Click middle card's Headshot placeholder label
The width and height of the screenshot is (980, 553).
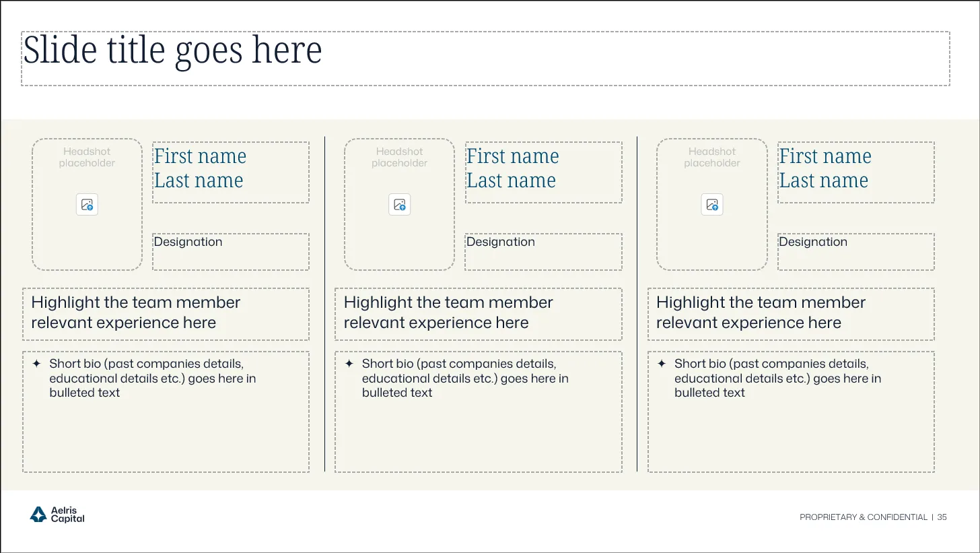[x=400, y=158]
